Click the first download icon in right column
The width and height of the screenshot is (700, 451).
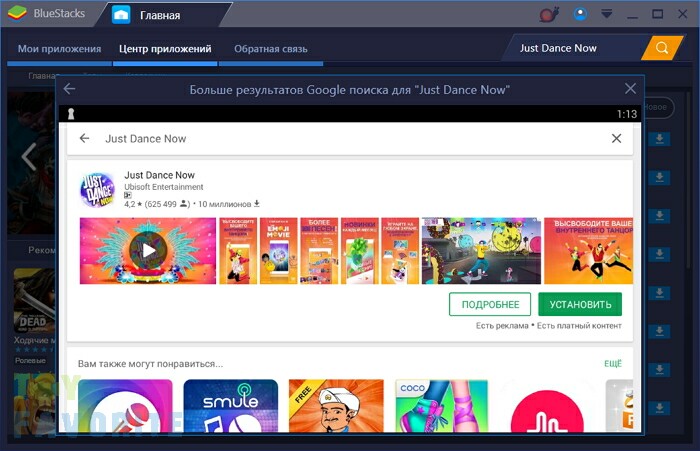659,139
